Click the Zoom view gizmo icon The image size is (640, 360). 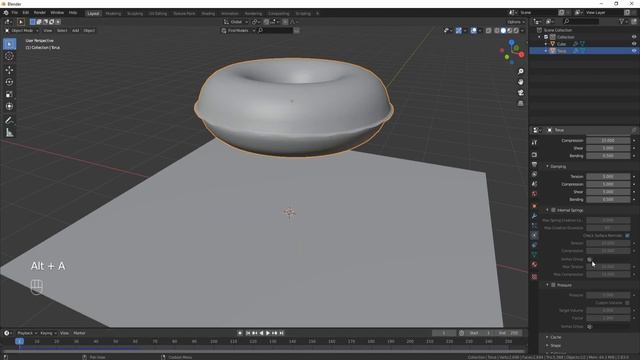[x=520, y=71]
